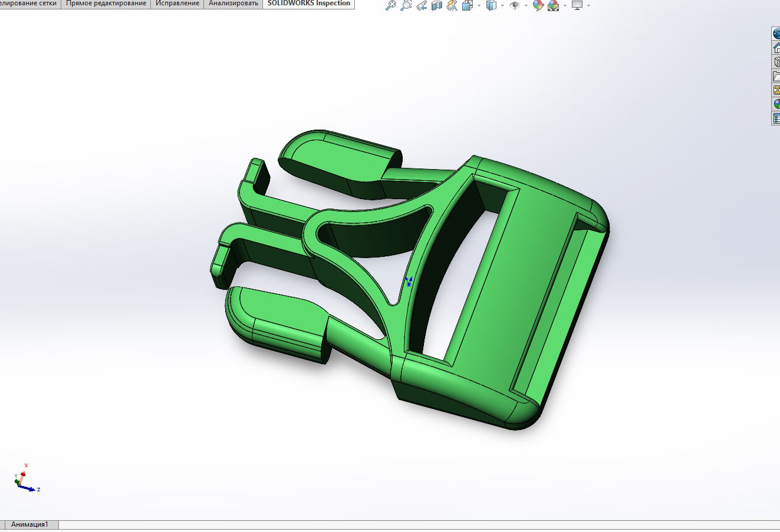The height and width of the screenshot is (532, 780).
Task: Open the Исправление tab
Action: (177, 4)
